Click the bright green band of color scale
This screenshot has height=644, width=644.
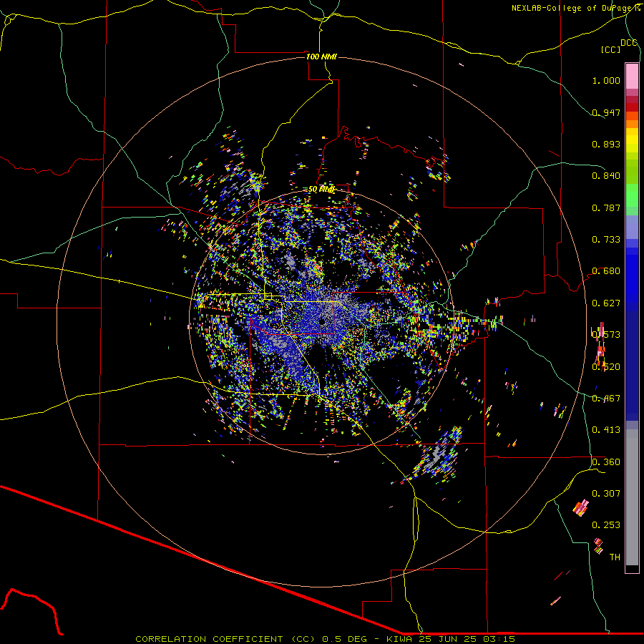632,195
